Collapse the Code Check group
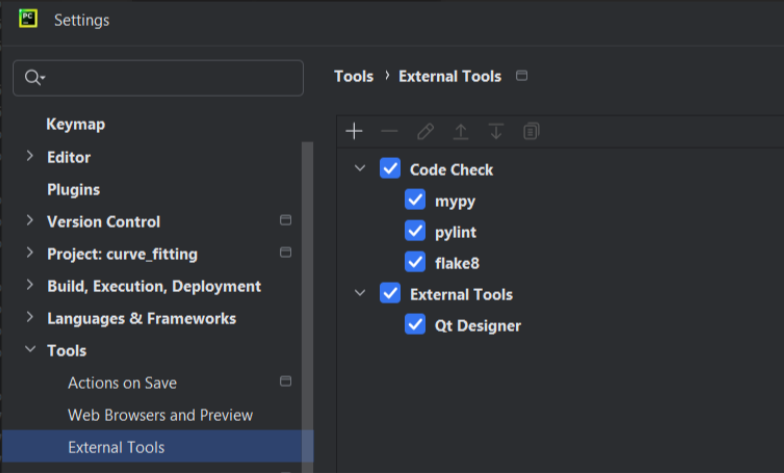Image resolution: width=784 pixels, height=473 pixels. 360,169
